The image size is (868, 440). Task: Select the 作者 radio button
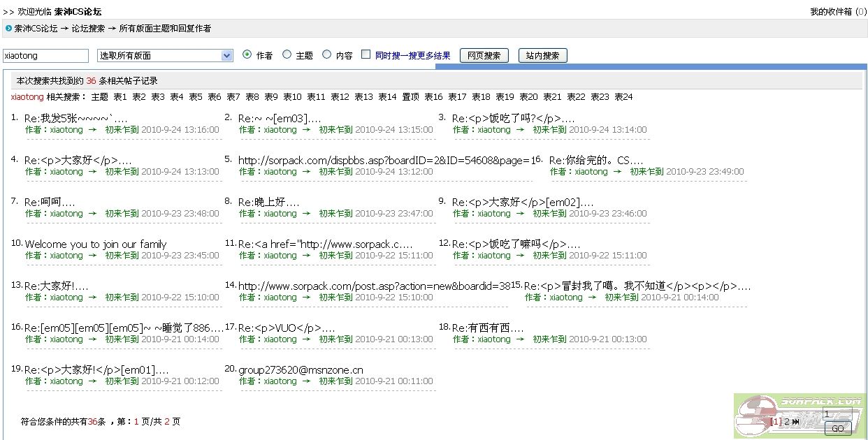pos(247,54)
